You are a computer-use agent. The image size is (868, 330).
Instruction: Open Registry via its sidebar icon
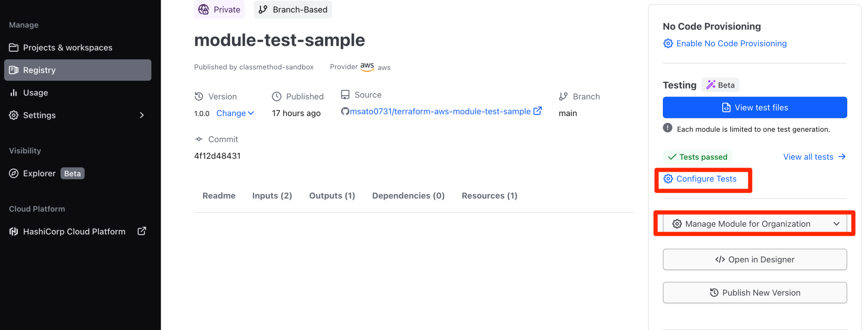coord(14,70)
